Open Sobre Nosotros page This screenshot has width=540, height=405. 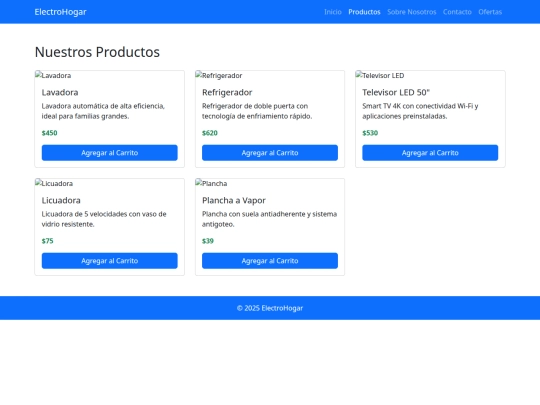(412, 12)
